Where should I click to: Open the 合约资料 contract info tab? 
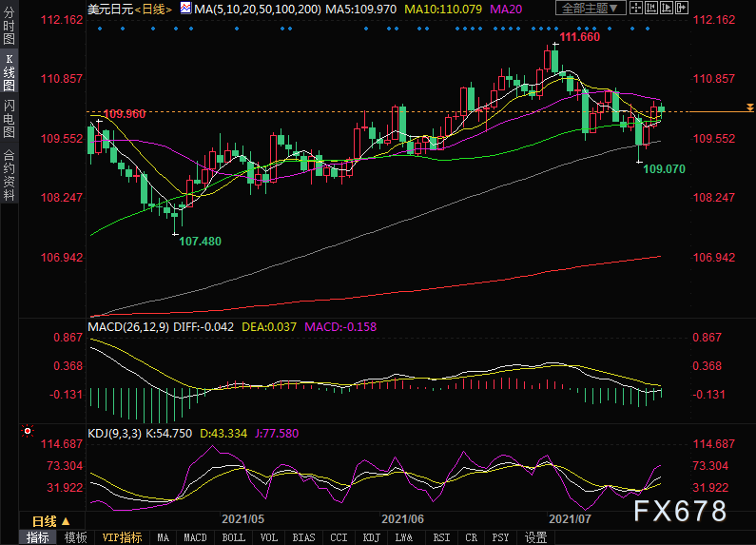coord(9,176)
